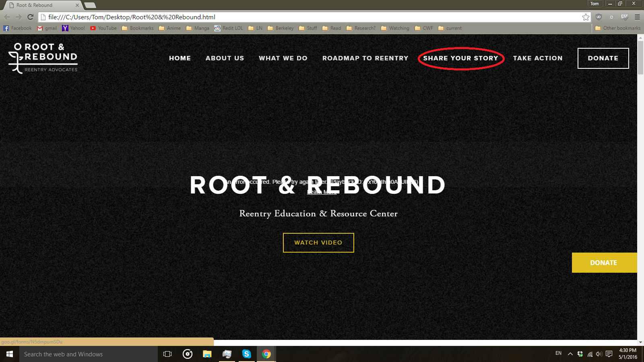Expand the Anime bookmark folder
The width and height of the screenshot is (644, 362).
[x=170, y=28]
